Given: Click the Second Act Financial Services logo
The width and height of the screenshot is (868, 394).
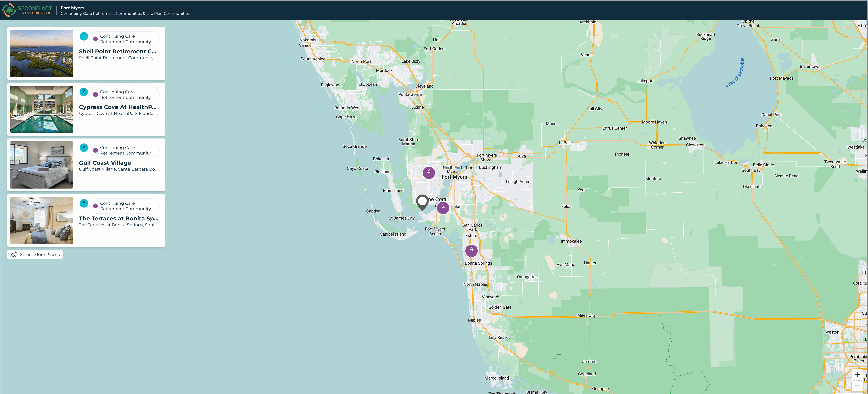Looking at the screenshot, I should 27,10.
